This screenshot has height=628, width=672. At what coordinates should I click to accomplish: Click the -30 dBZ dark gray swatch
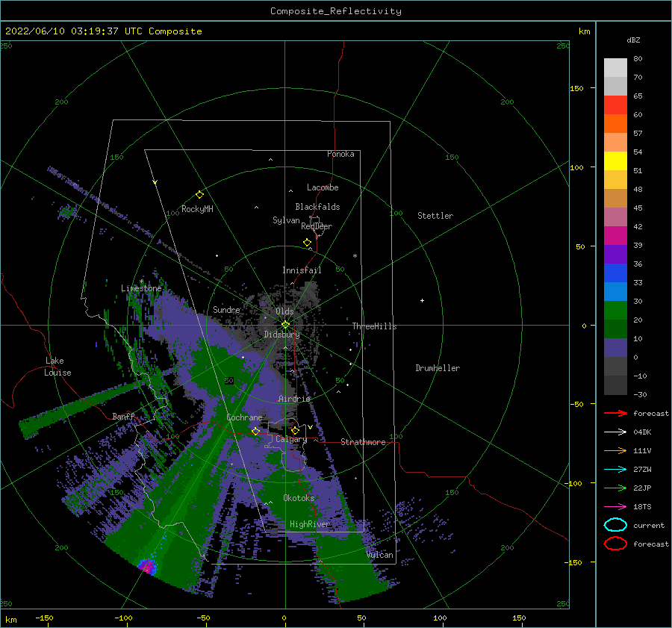615,385
